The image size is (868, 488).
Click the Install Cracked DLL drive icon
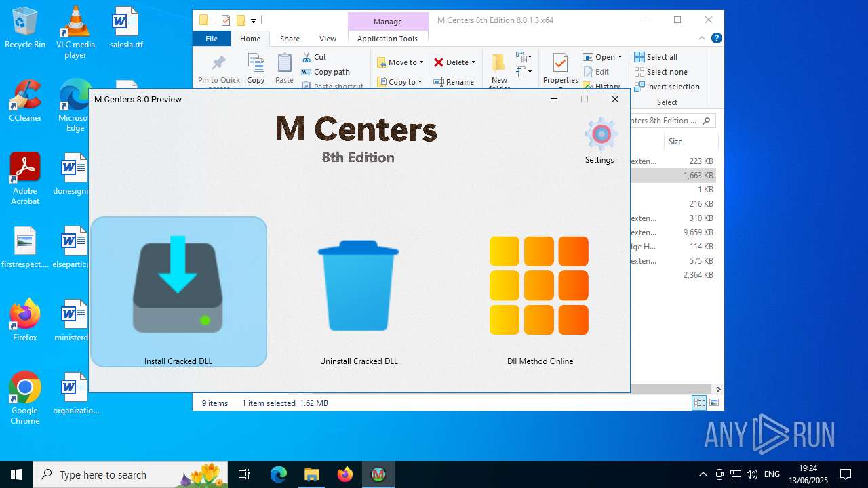tap(178, 284)
